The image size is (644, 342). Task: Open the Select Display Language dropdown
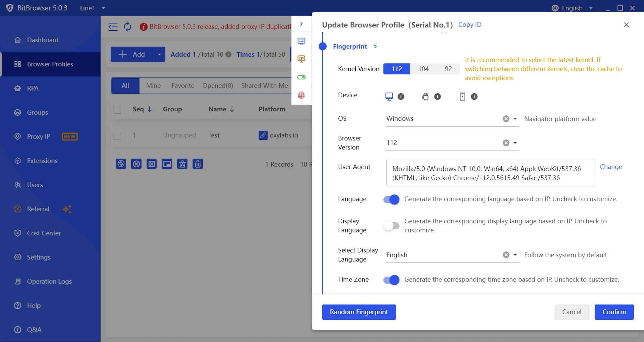pos(515,255)
